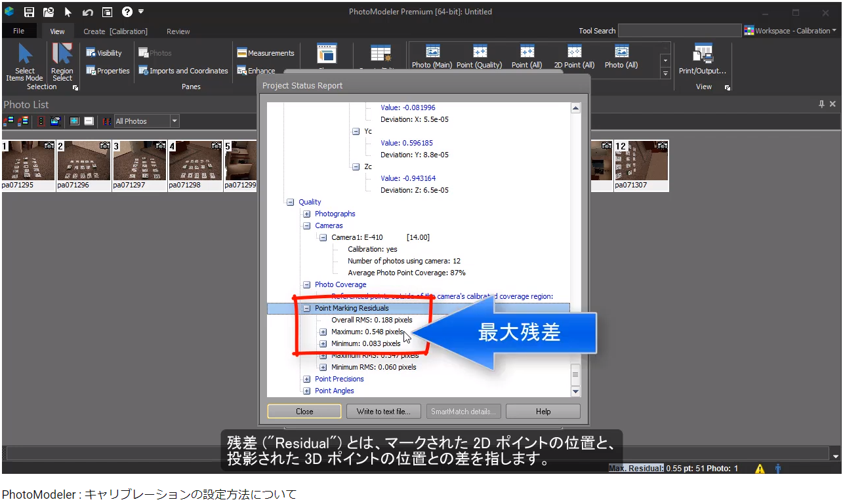The height and width of the screenshot is (504, 843).
Task: Open the File menu
Action: (x=18, y=31)
